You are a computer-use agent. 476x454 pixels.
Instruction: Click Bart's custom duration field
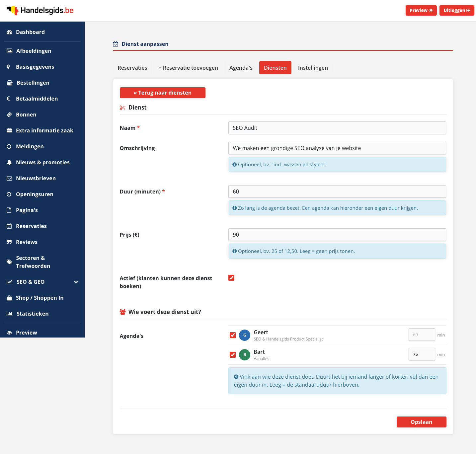point(422,354)
